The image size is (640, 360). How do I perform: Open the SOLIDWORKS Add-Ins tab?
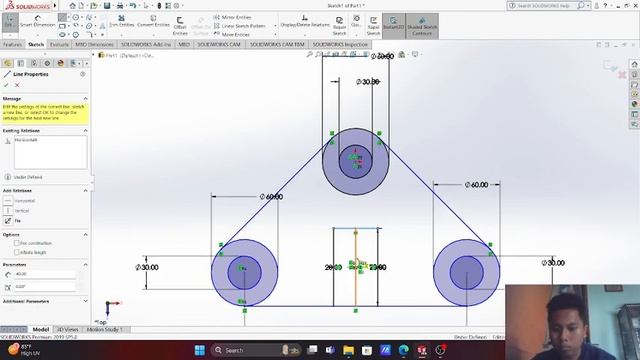click(x=146, y=44)
